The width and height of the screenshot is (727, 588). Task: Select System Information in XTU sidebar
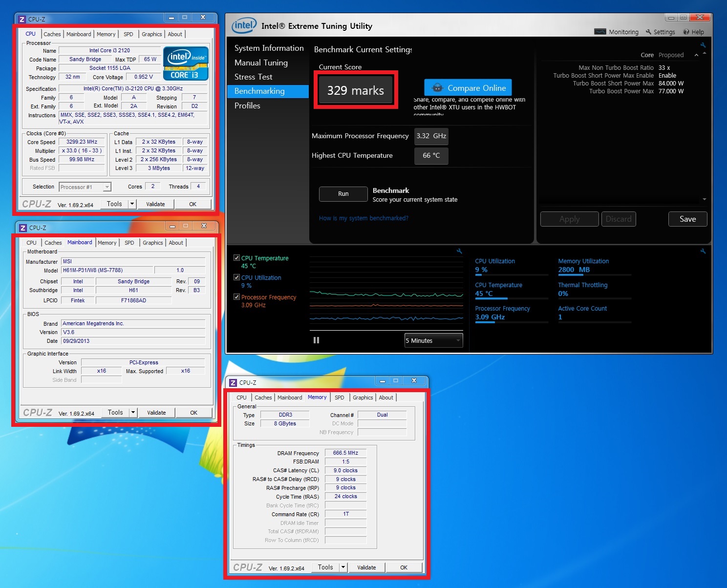[269, 48]
